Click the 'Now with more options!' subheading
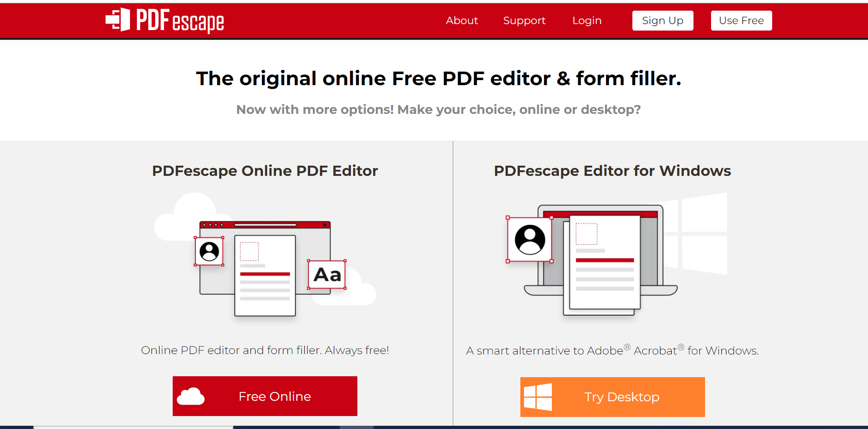The image size is (868, 429). click(438, 110)
